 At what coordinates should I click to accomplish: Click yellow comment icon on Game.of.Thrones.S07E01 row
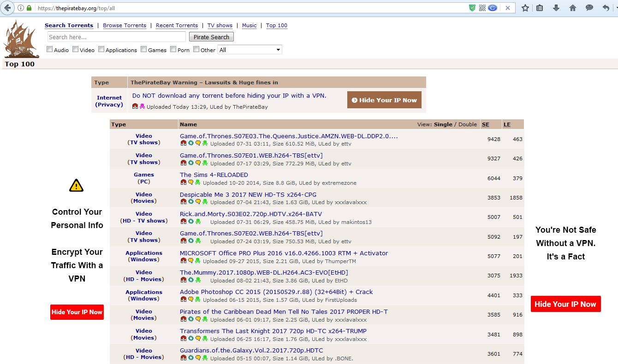click(198, 163)
